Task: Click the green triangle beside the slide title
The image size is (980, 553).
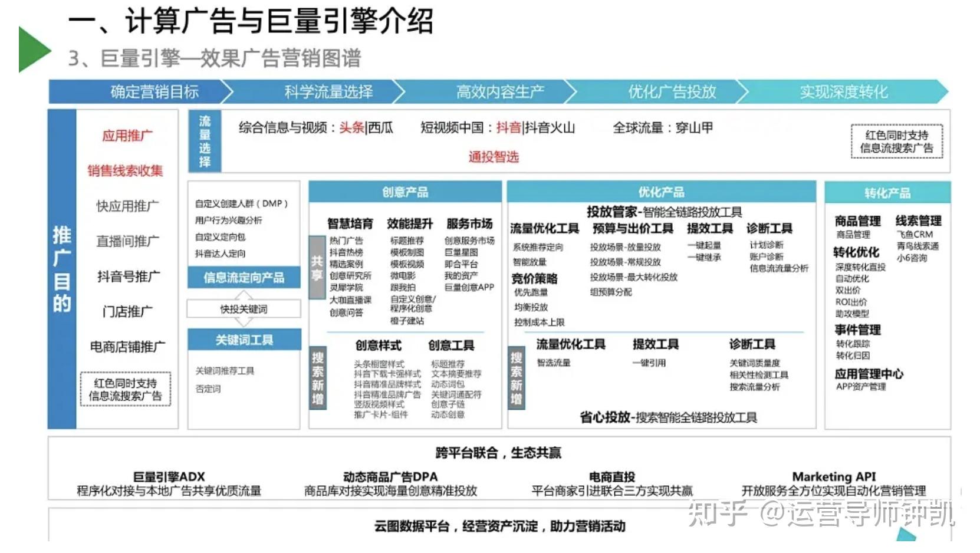Action: point(34,50)
